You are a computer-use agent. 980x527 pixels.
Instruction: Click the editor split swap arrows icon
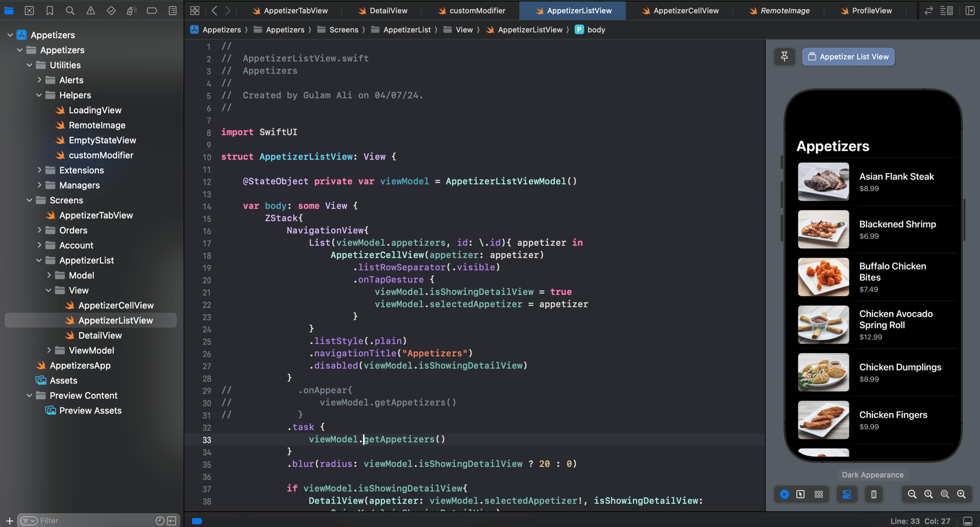928,10
